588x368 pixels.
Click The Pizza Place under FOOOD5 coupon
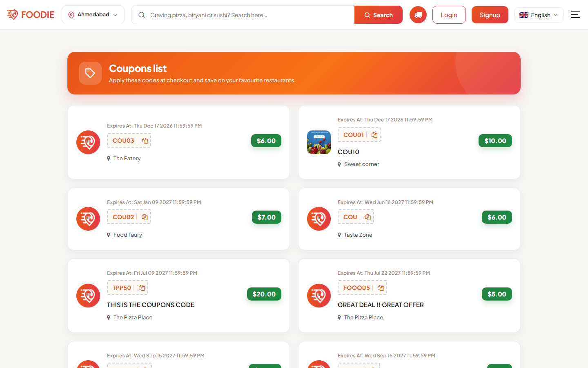(x=363, y=318)
